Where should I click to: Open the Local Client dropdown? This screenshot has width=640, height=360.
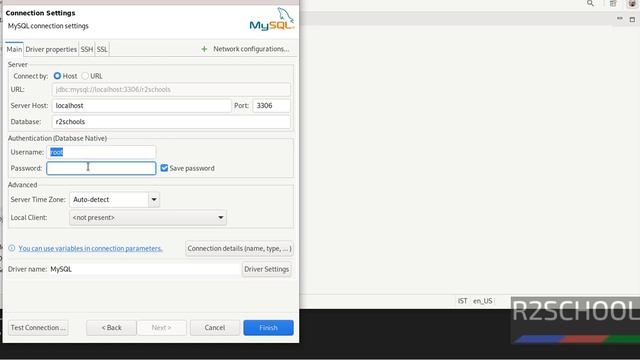coord(148,218)
